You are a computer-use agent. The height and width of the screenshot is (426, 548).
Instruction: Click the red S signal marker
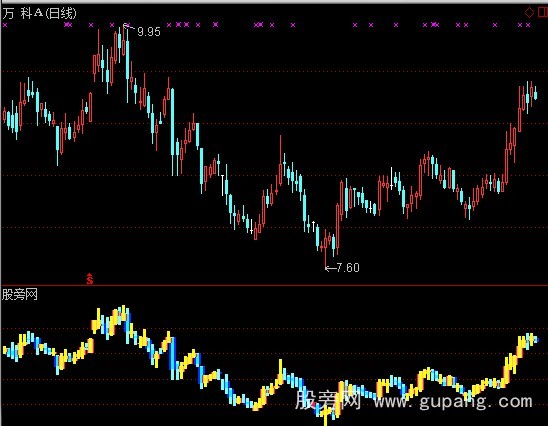point(90,279)
